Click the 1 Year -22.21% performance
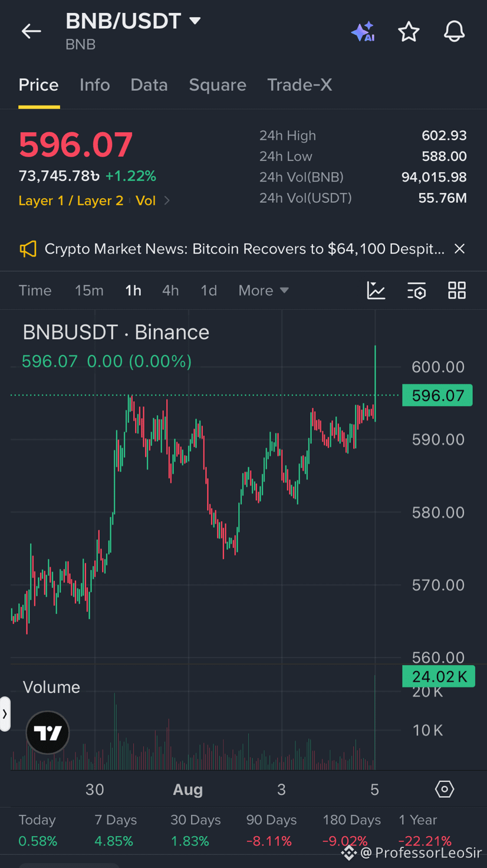 coord(425,830)
